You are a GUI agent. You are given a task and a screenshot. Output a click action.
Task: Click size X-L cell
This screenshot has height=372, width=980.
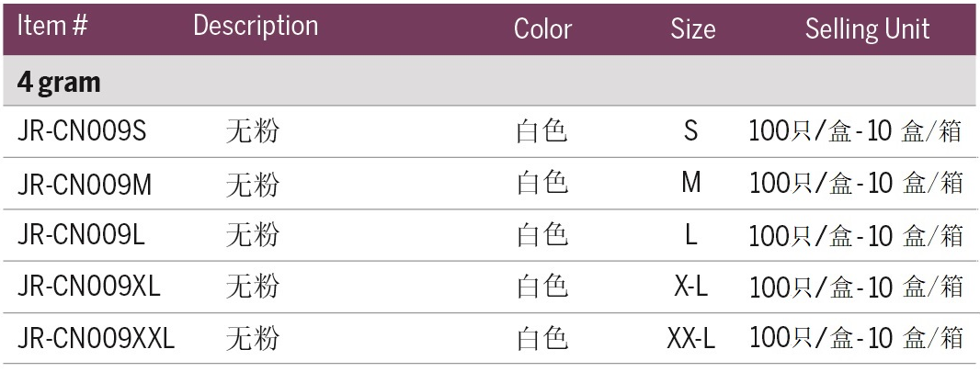[x=691, y=287]
